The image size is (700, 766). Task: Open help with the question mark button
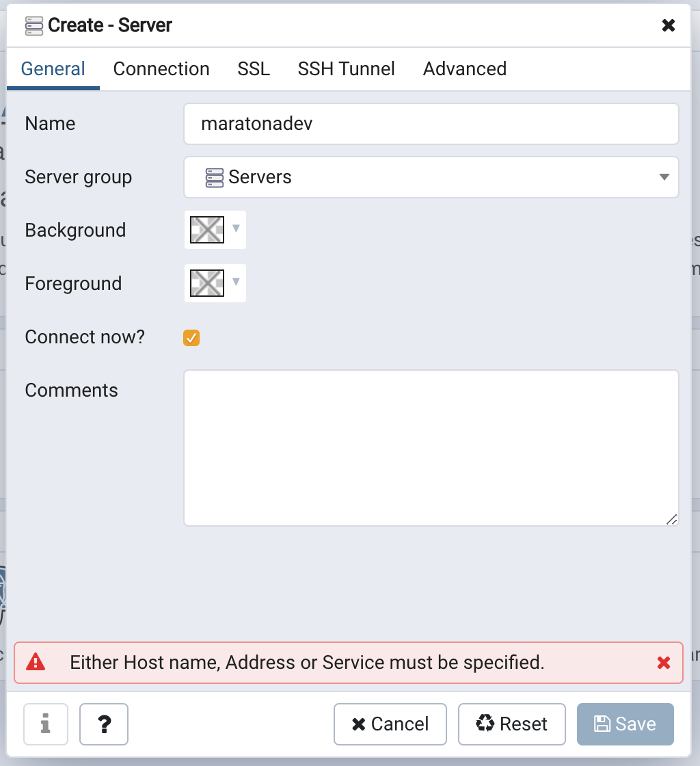pos(104,724)
